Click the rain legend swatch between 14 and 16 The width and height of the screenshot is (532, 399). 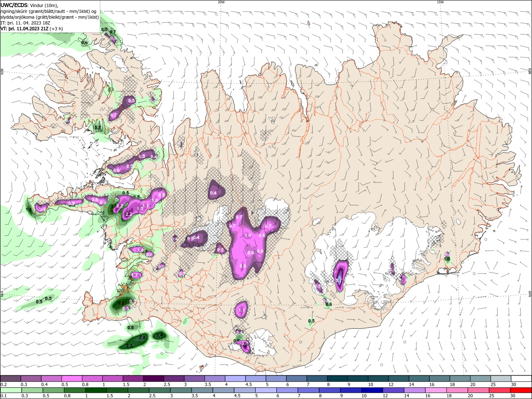[414, 390]
